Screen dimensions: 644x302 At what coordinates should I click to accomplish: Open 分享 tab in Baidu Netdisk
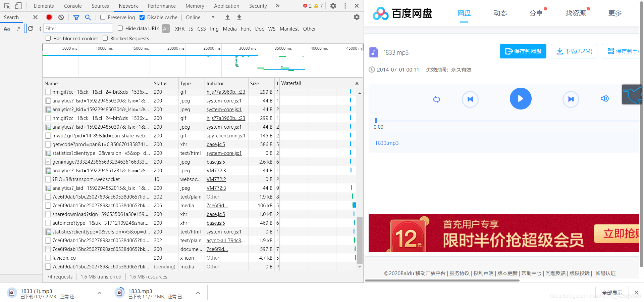click(x=536, y=13)
